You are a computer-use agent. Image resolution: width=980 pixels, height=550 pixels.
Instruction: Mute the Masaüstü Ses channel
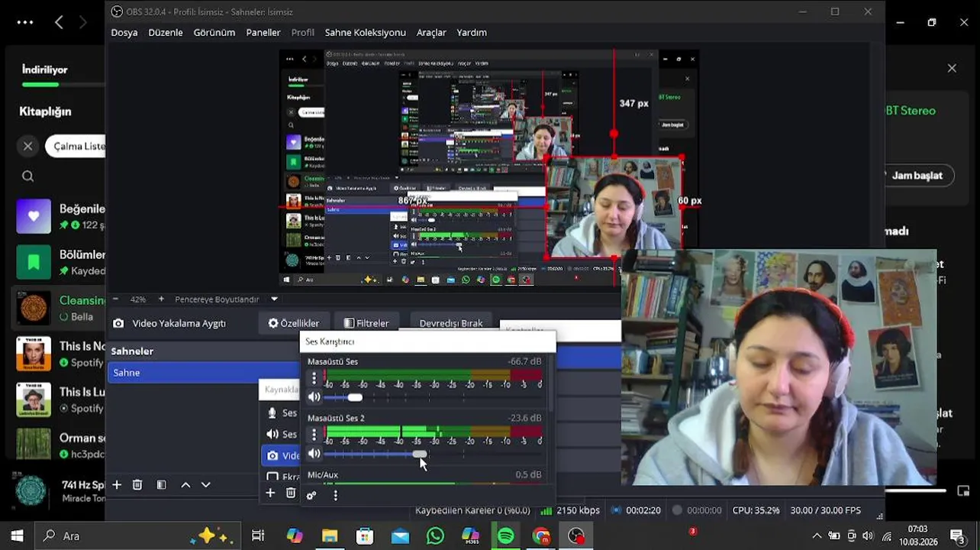point(314,397)
